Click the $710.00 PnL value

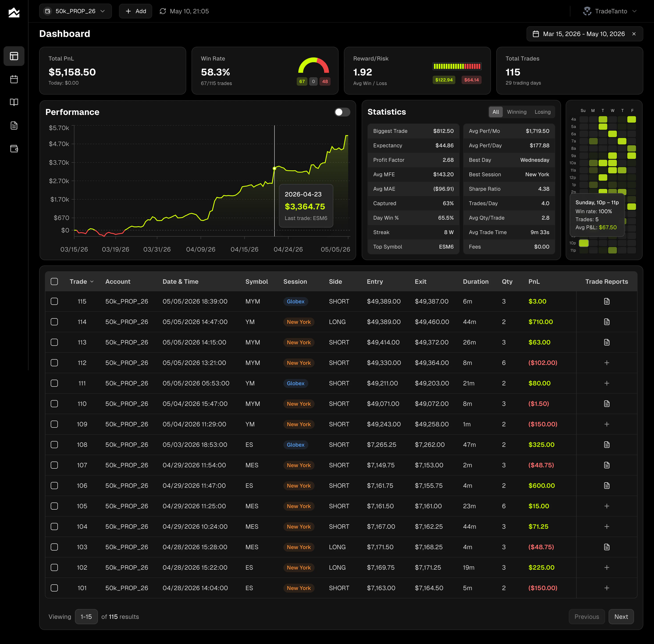click(x=540, y=322)
